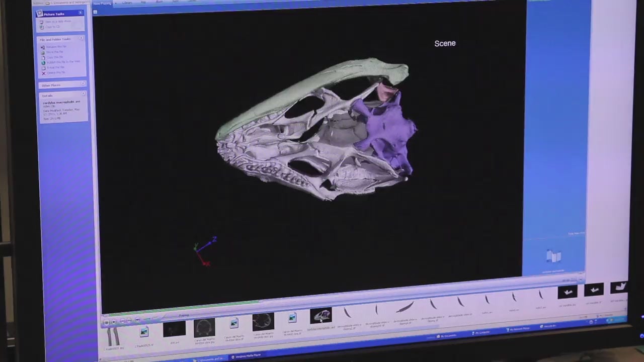644x362 pixels.
Task: Expand the Other Places panel
Action: pos(83,84)
